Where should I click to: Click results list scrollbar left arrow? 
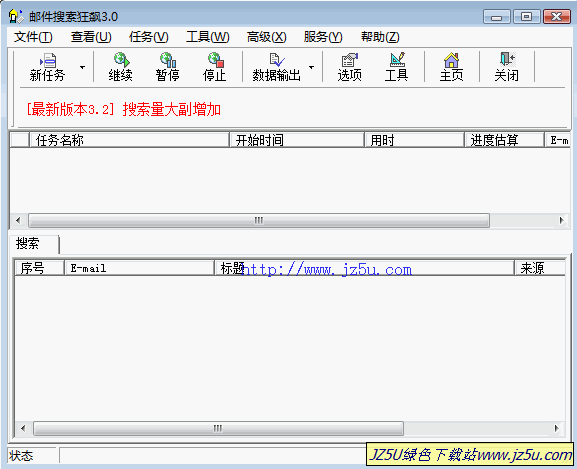(23, 428)
